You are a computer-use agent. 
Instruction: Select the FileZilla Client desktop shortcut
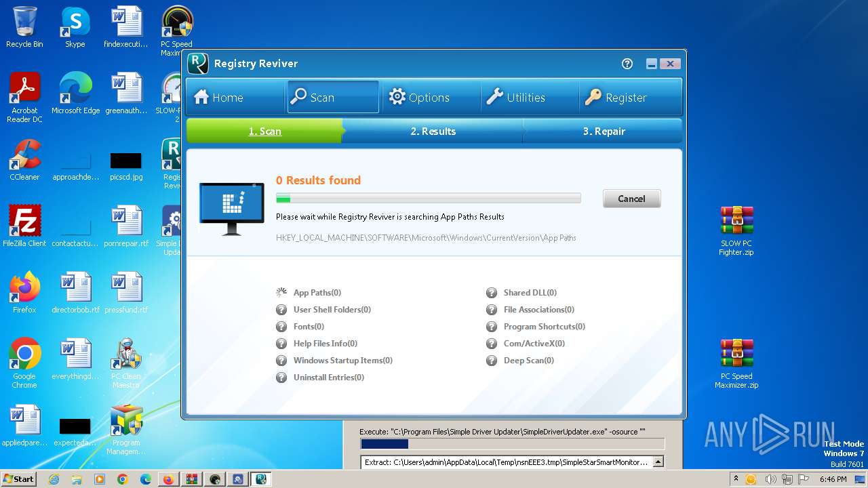[24, 226]
